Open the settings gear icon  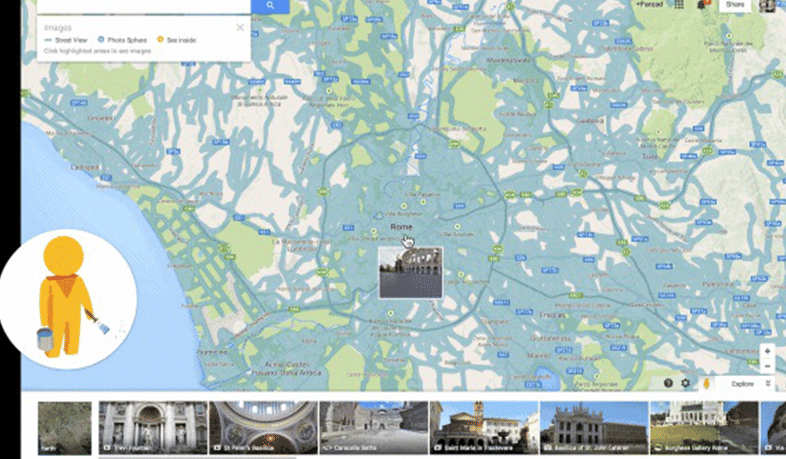(685, 383)
